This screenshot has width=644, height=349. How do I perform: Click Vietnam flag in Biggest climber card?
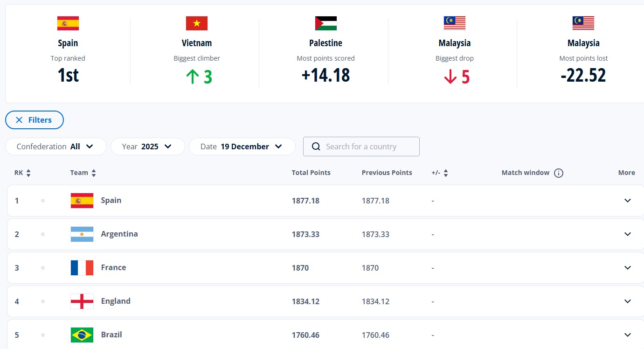(x=197, y=23)
